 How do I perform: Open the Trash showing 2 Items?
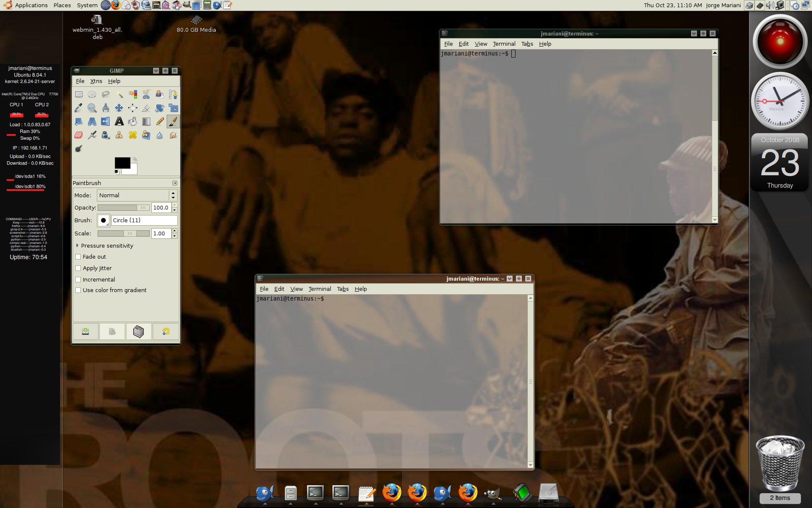coord(780,468)
